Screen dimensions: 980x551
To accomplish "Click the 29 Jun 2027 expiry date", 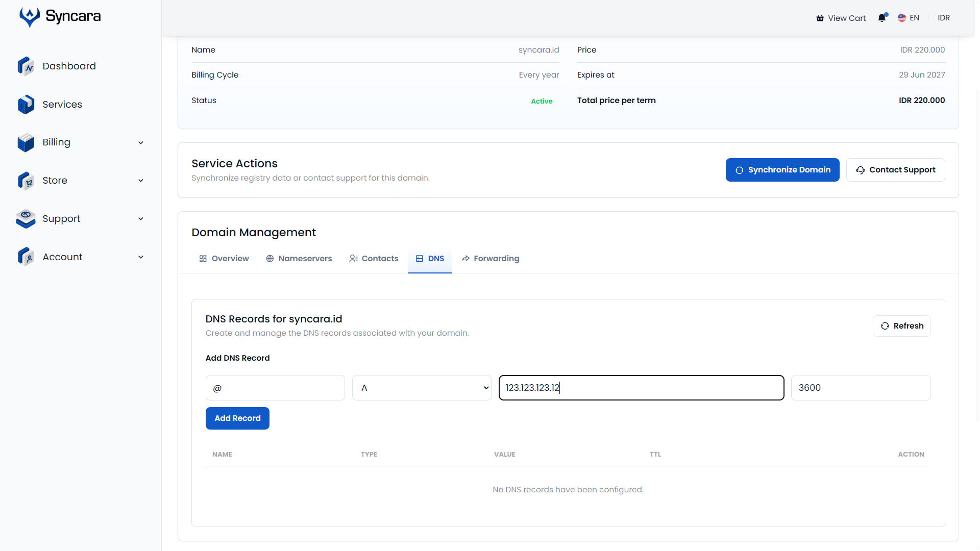I will (x=922, y=75).
